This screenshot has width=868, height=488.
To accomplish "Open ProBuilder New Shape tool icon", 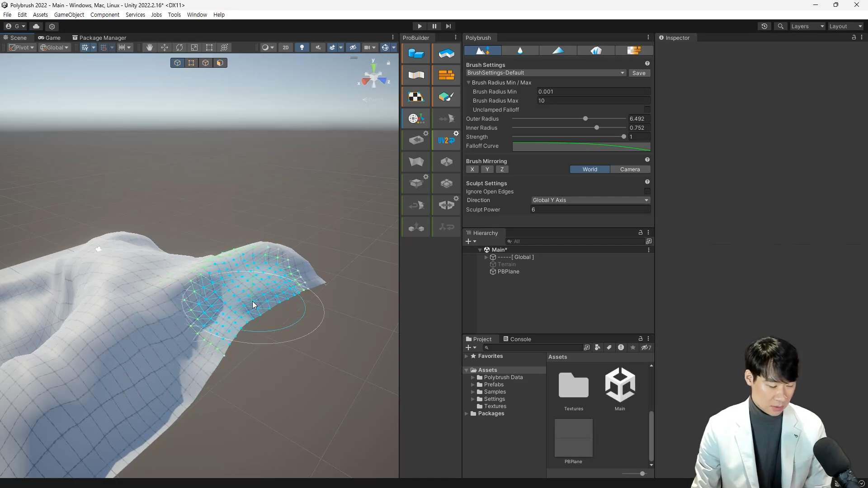I will (416, 54).
